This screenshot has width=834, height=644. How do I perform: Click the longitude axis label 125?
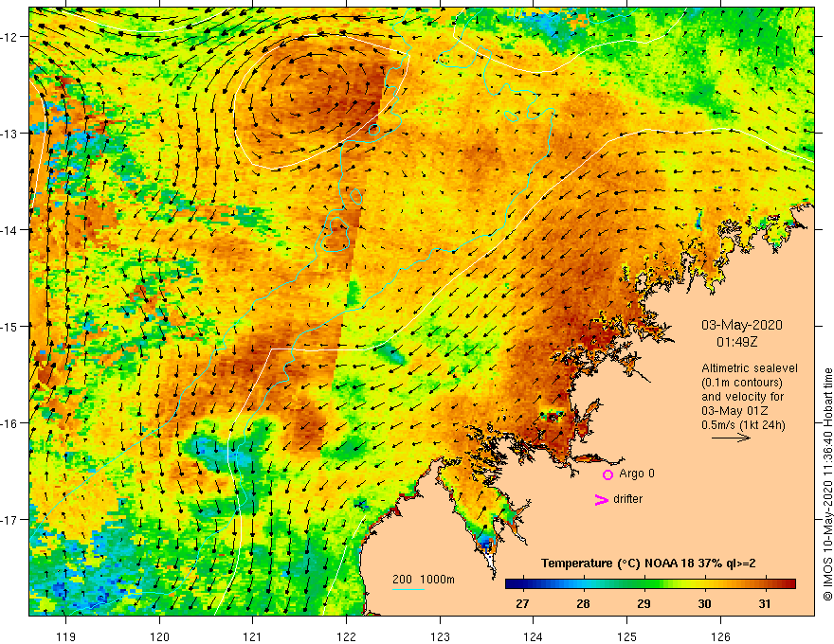627,636
